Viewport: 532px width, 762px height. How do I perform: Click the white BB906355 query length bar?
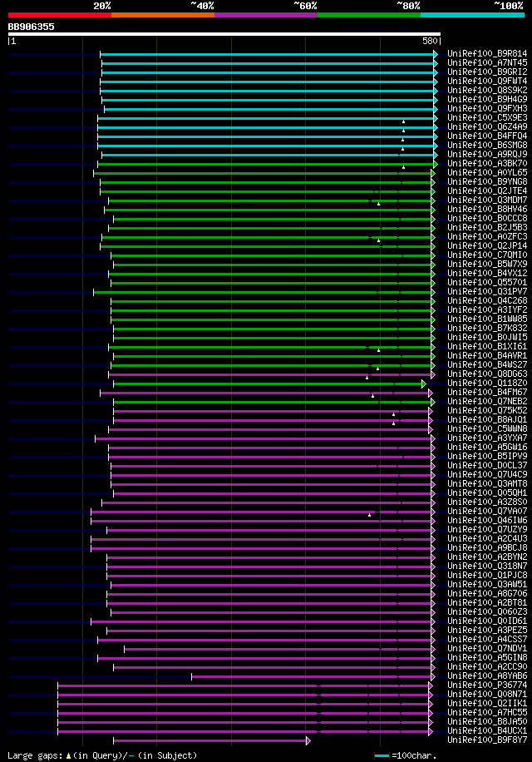224,34
